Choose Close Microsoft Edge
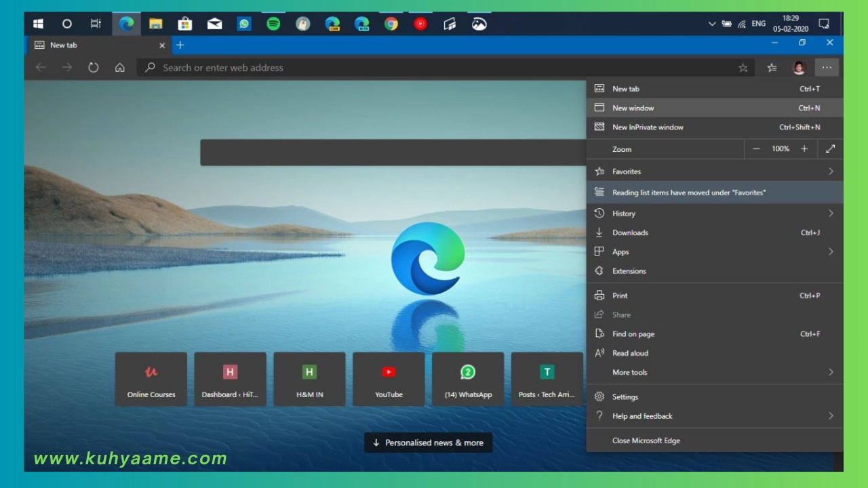This screenshot has height=488, width=868. click(715, 441)
